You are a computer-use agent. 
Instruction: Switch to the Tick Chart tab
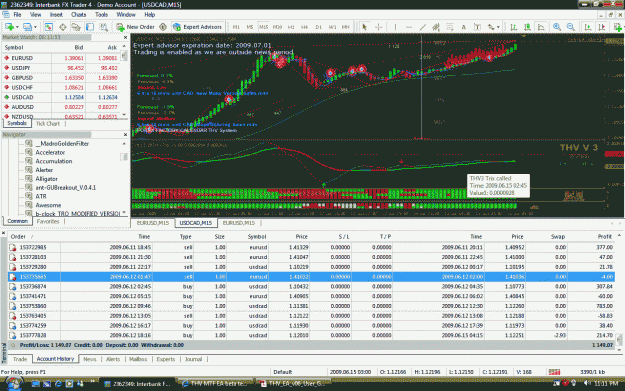tap(48, 124)
